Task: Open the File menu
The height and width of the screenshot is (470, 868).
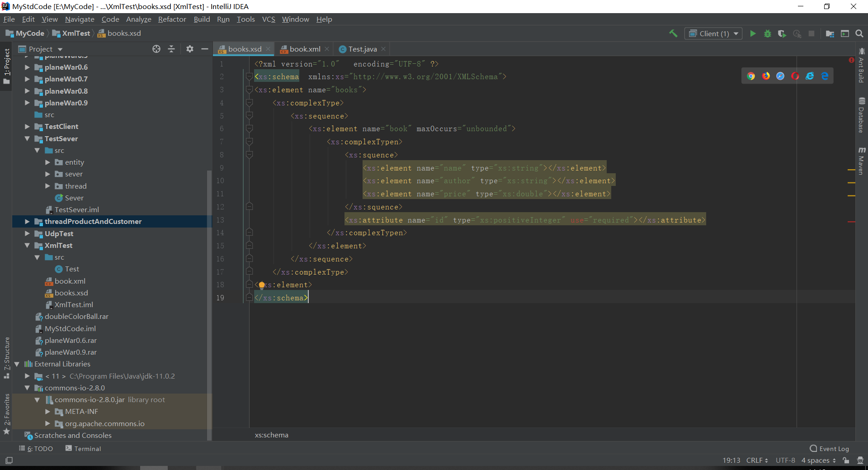Action: (x=9, y=19)
